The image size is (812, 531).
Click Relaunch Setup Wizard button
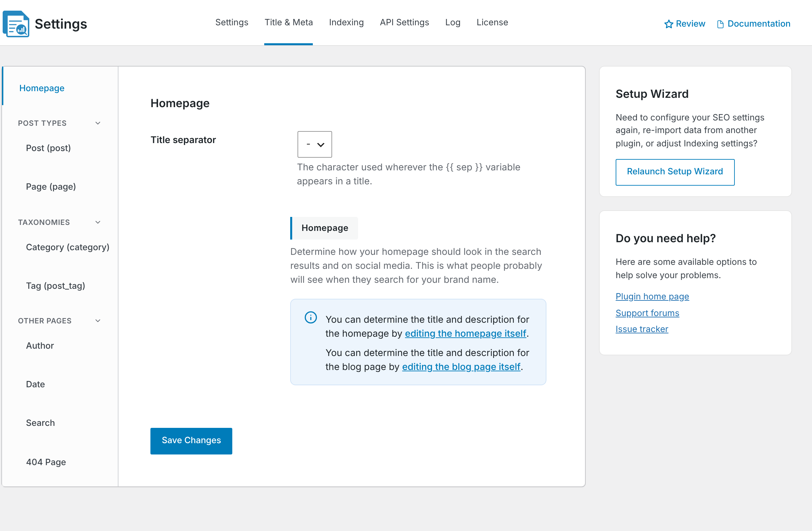click(x=675, y=172)
